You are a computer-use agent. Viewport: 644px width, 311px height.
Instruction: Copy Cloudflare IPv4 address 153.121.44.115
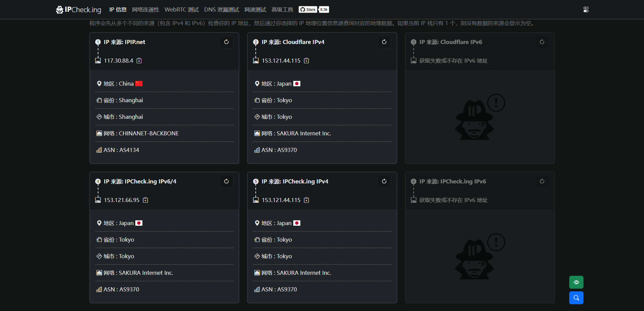tap(306, 61)
